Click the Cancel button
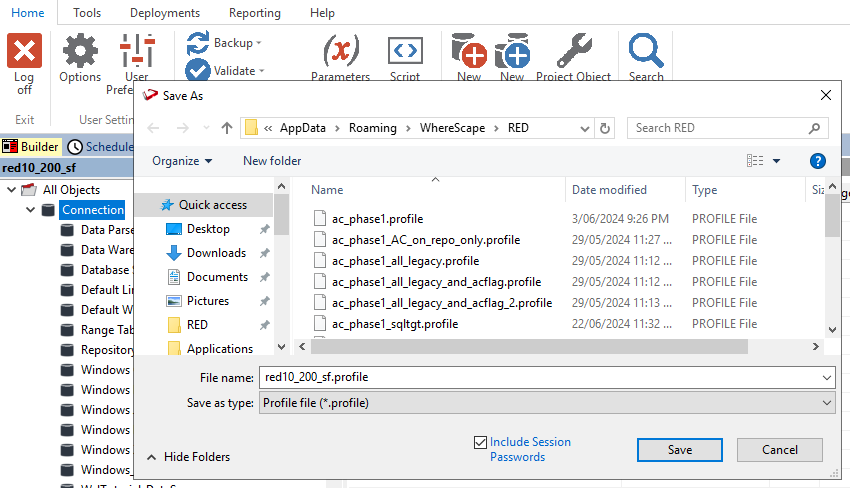Viewport: 850px width, 488px height. point(780,450)
